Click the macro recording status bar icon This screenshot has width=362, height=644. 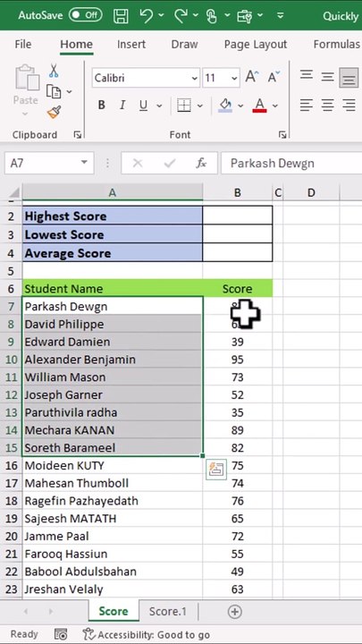[61, 634]
